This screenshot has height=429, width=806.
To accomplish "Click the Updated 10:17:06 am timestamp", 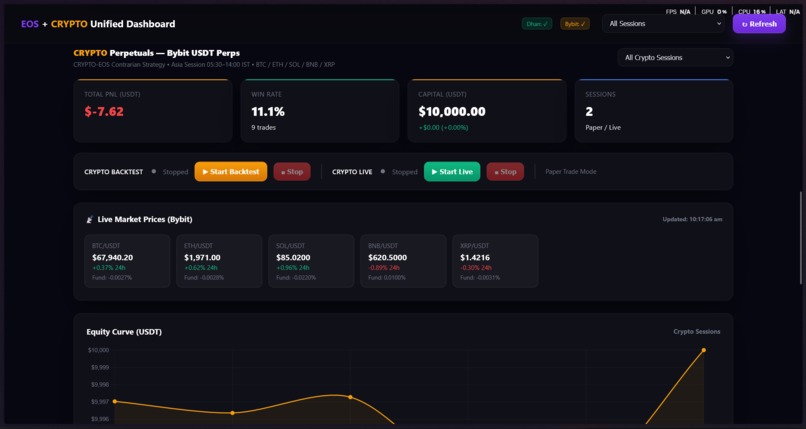I will click(692, 219).
